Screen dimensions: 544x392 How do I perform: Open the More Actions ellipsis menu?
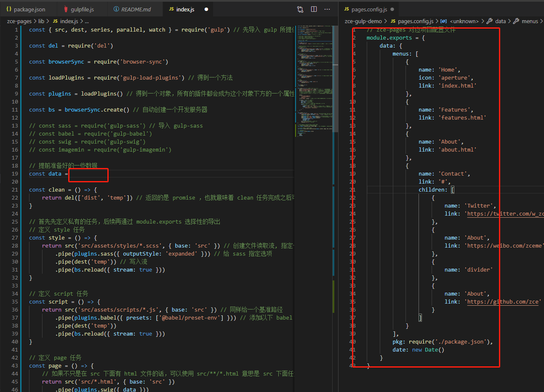(x=327, y=9)
